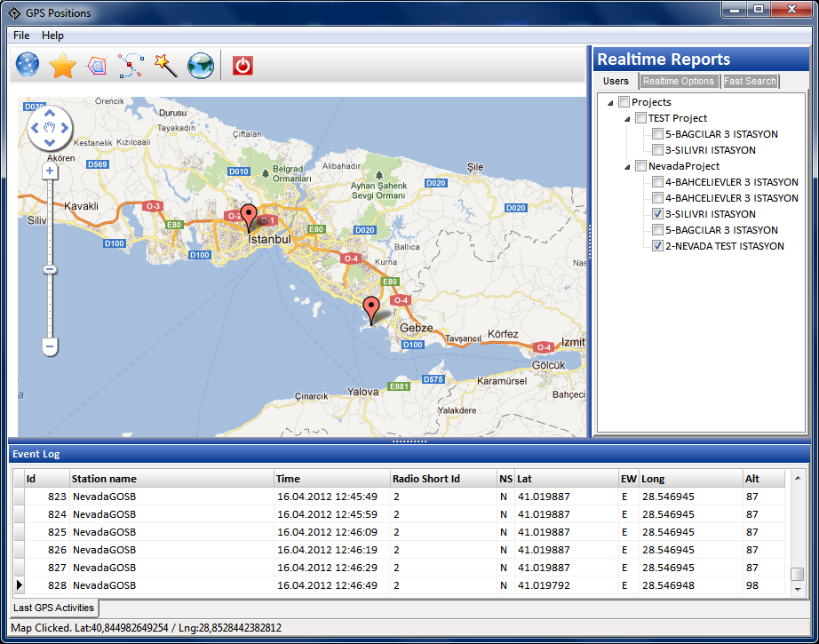Viewport: 819px width, 644px height.
Task: Select row 823 using its row header
Action: 19,497
